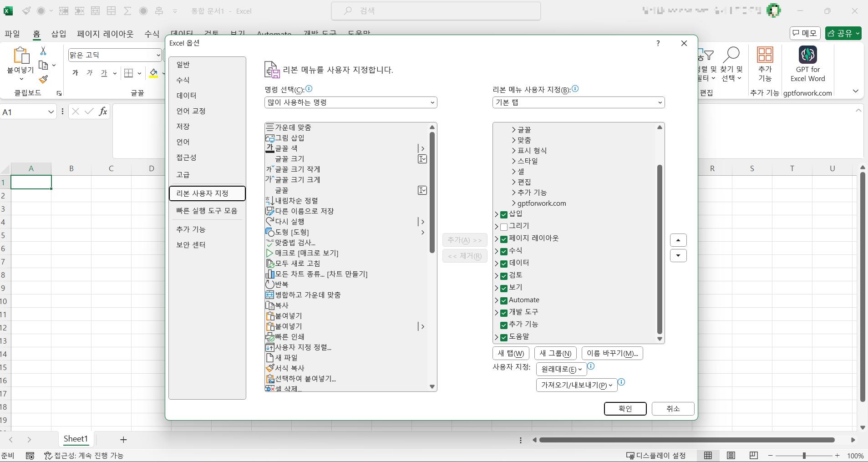Select 다른 이름으로 저장 command
868x462 pixels.
[346, 211]
